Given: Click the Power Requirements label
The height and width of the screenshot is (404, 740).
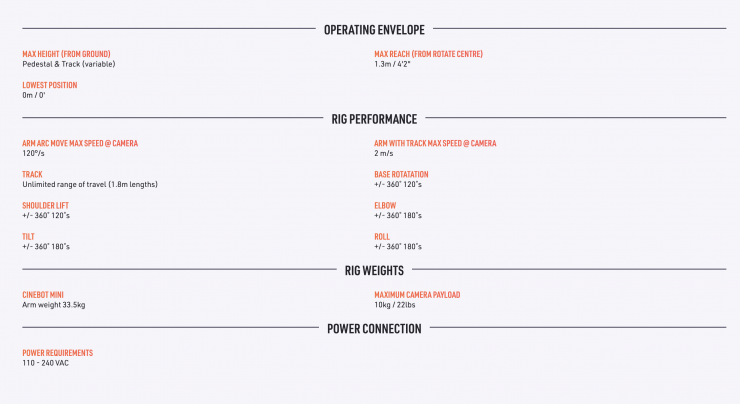Looking at the screenshot, I should click(57, 353).
